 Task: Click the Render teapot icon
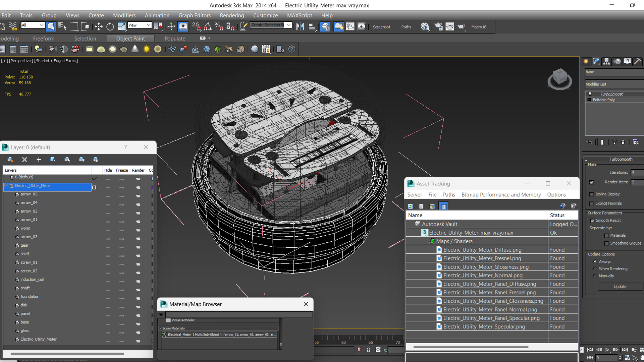click(x=461, y=27)
